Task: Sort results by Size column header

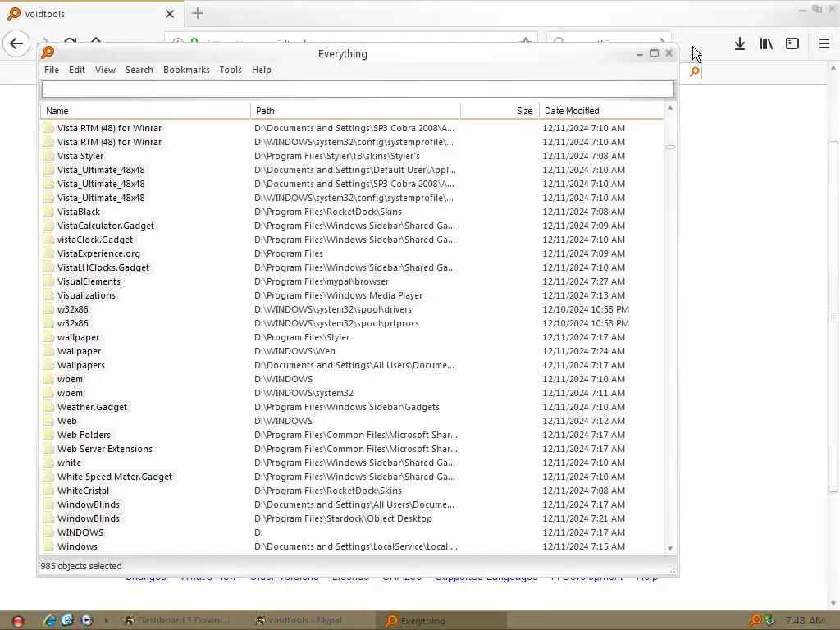Action: pos(500,111)
